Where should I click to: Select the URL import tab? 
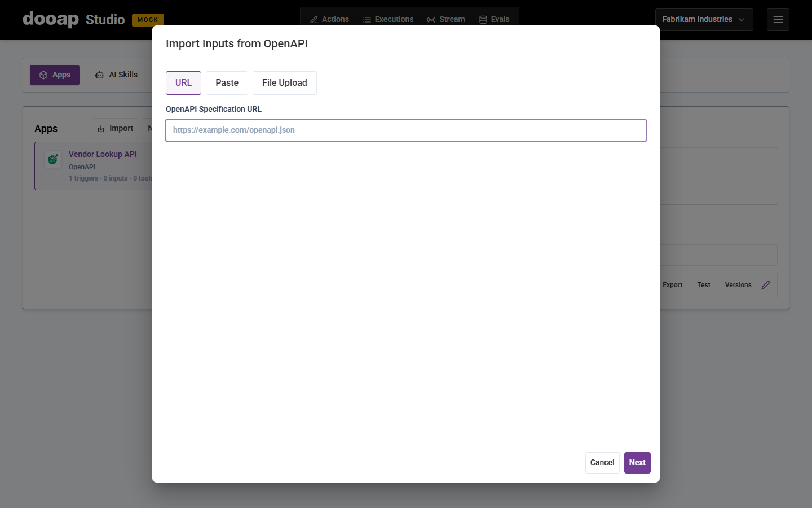[x=183, y=83]
